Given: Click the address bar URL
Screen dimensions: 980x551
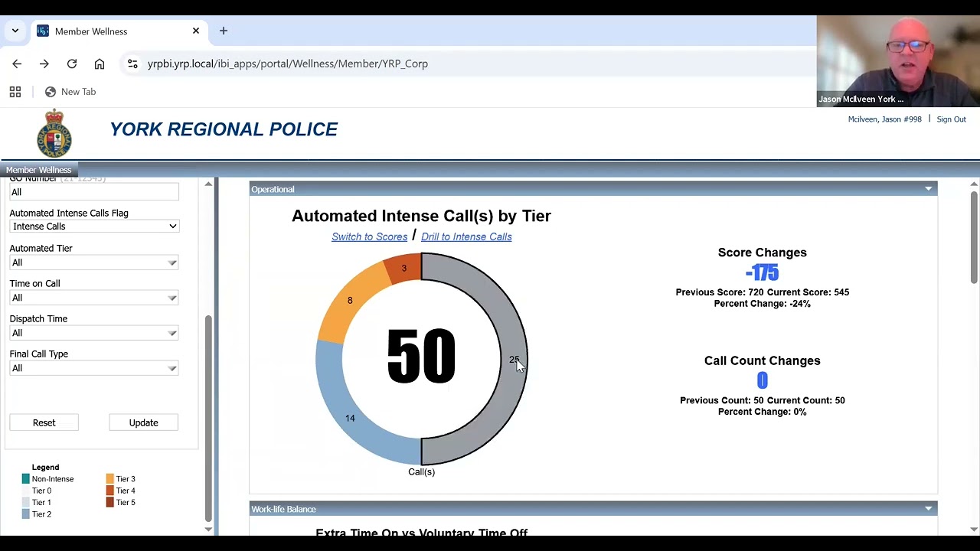Looking at the screenshot, I should click(288, 64).
